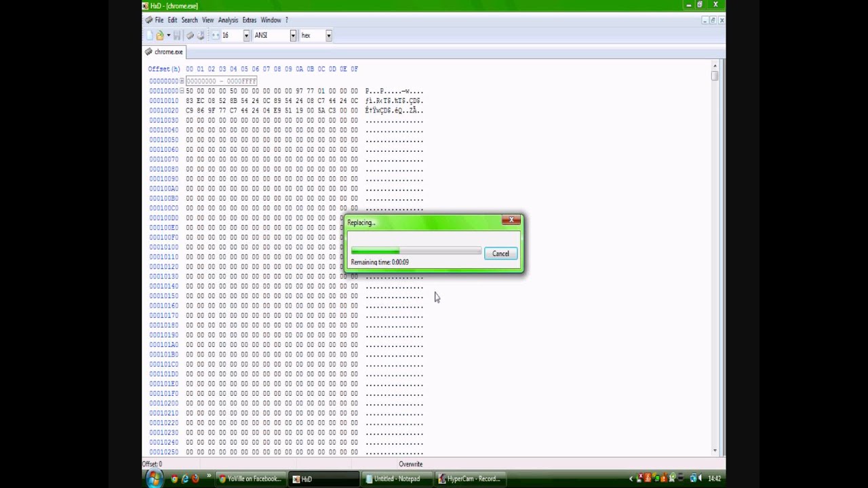Viewport: 868px width, 488px height.
Task: Close the Replacing dialog with X
Action: (513, 220)
